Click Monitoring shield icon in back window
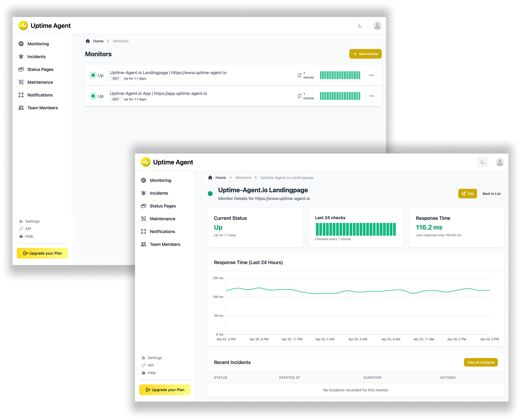521x420 pixels. (21, 44)
